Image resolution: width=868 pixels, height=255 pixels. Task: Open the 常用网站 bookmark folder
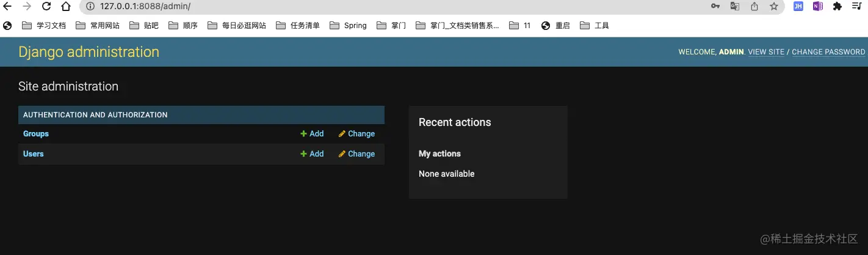point(98,26)
